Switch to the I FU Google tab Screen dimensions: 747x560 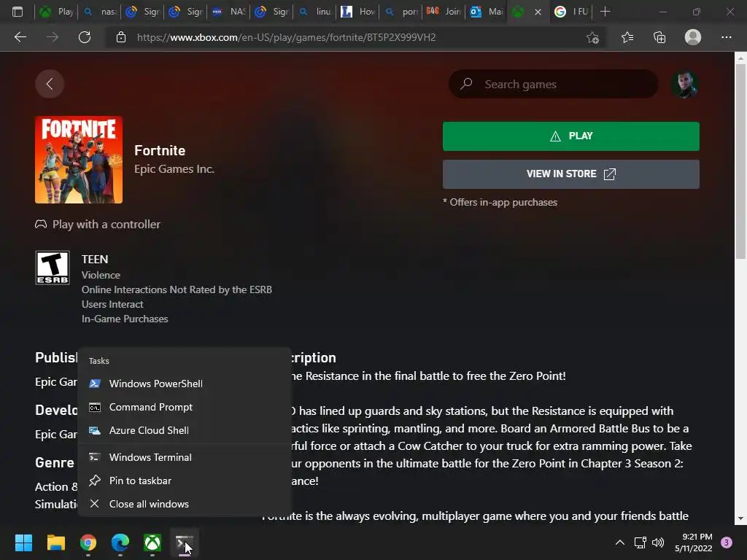572,12
